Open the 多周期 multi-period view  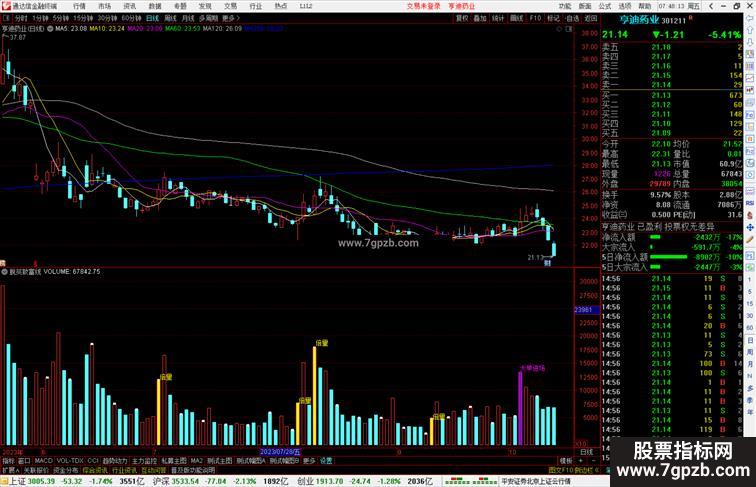(208, 18)
